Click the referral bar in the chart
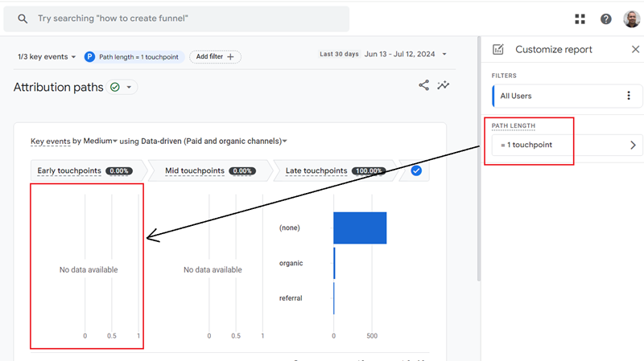The image size is (644, 361). pos(334,298)
